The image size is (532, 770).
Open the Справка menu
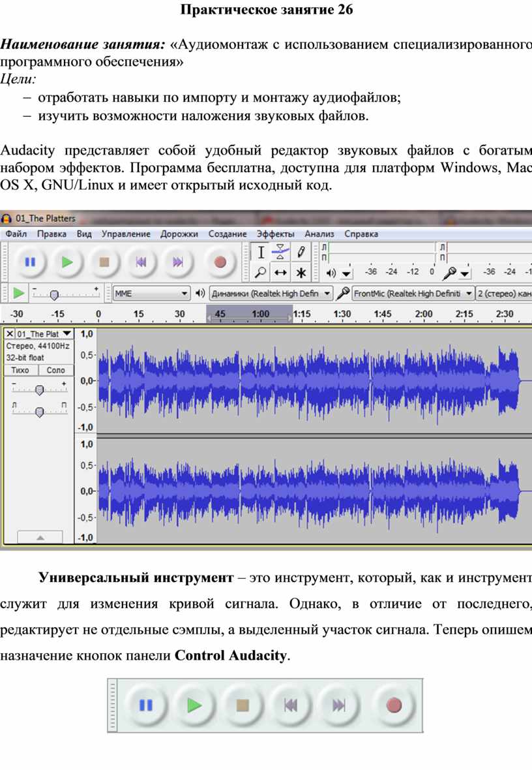361,234
